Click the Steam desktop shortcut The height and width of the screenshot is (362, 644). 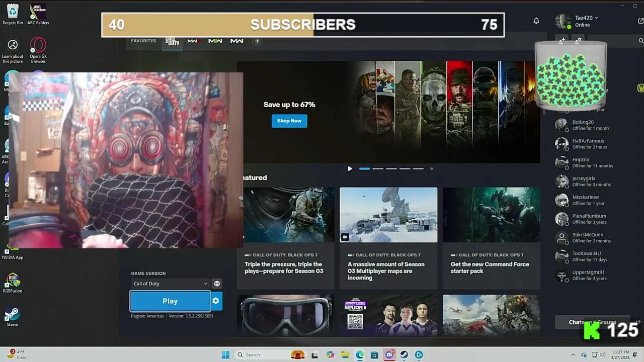pos(13,317)
